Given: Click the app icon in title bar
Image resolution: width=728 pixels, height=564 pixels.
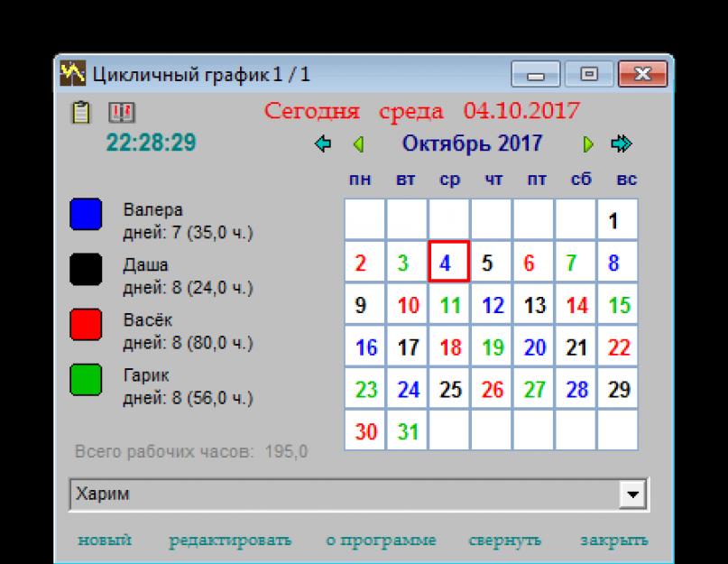Looking at the screenshot, I should pyautogui.click(x=73, y=71).
